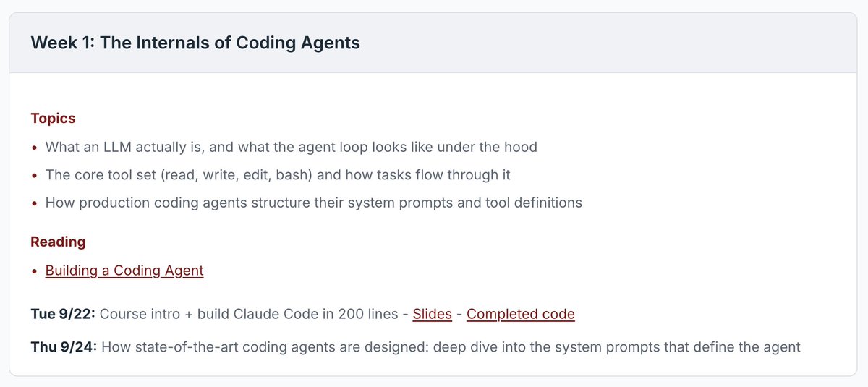Click the dash before the Slides link

(405, 315)
